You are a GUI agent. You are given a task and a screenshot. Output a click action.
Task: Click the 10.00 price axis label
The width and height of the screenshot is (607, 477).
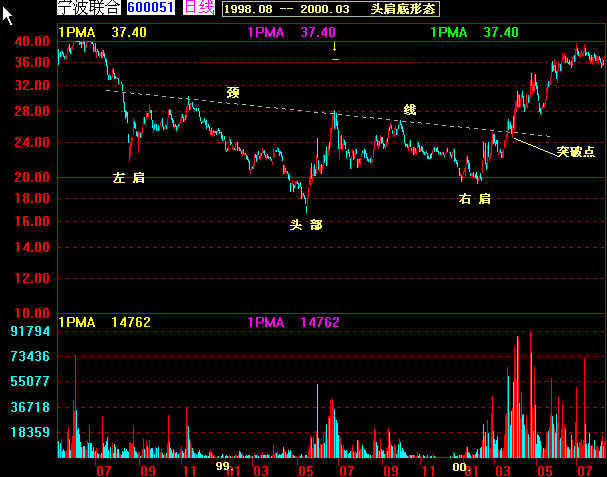32,313
